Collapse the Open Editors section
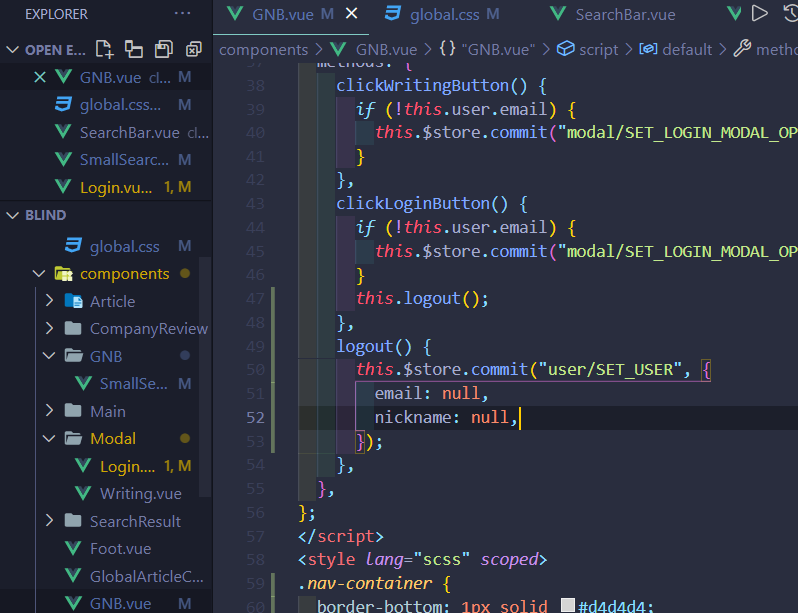Screen dimensions: 798x613 [12, 50]
